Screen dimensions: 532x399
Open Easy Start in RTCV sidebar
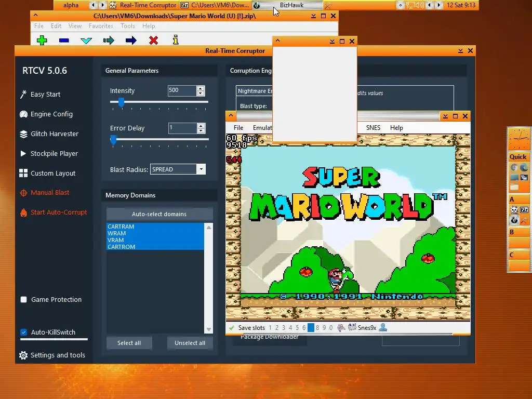(x=40, y=95)
